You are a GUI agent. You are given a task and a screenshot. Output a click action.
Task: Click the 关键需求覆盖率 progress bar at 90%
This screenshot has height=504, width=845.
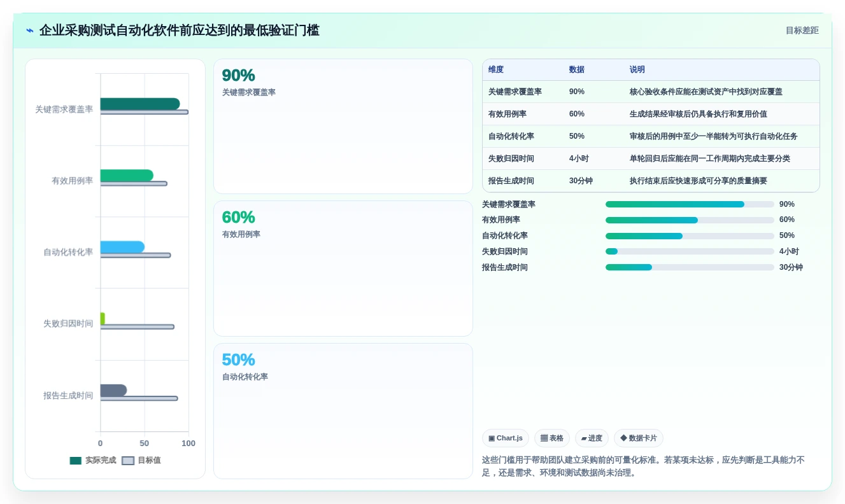(690, 204)
